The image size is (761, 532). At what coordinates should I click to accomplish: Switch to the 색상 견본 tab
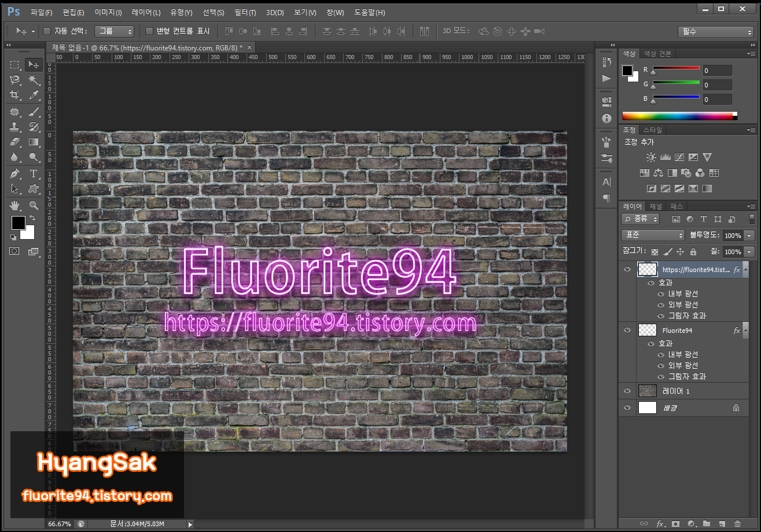(658, 54)
